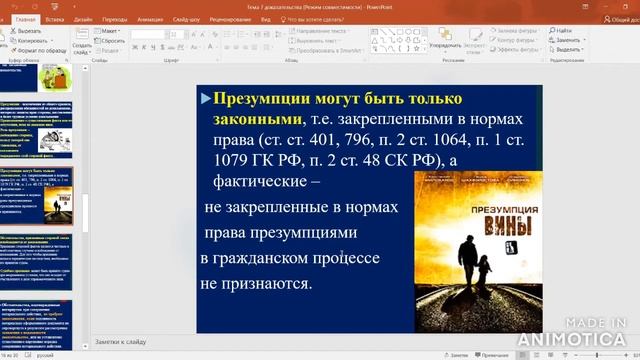Viewport: 640px width, 360px height.
Task: Click the spell check icon in status bar
Action: coord(28,355)
